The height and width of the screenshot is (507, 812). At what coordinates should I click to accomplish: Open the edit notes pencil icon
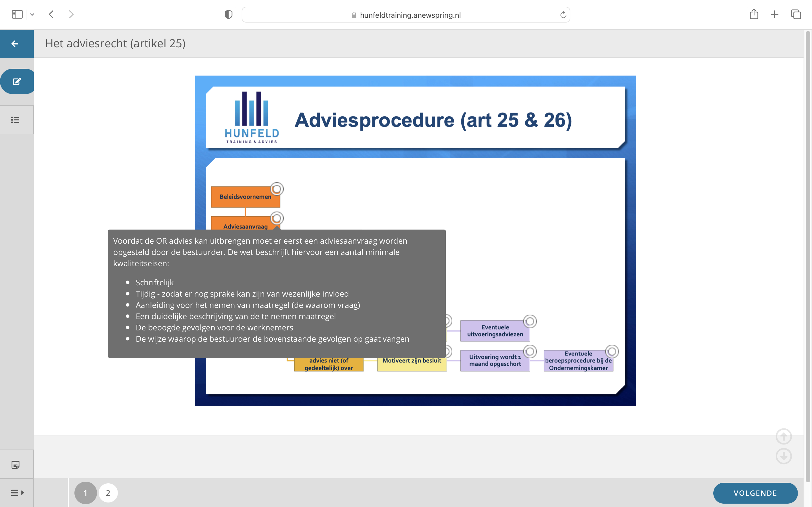[17, 81]
